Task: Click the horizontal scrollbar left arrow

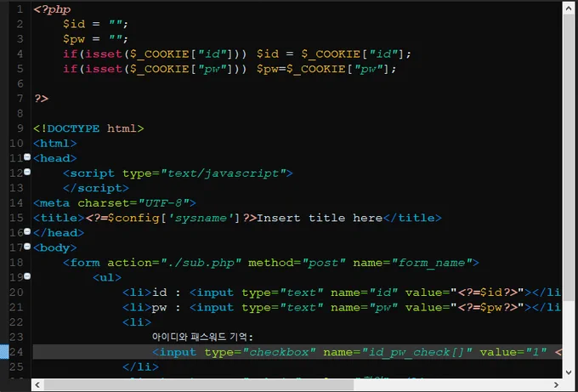Action: pyautogui.click(x=37, y=385)
